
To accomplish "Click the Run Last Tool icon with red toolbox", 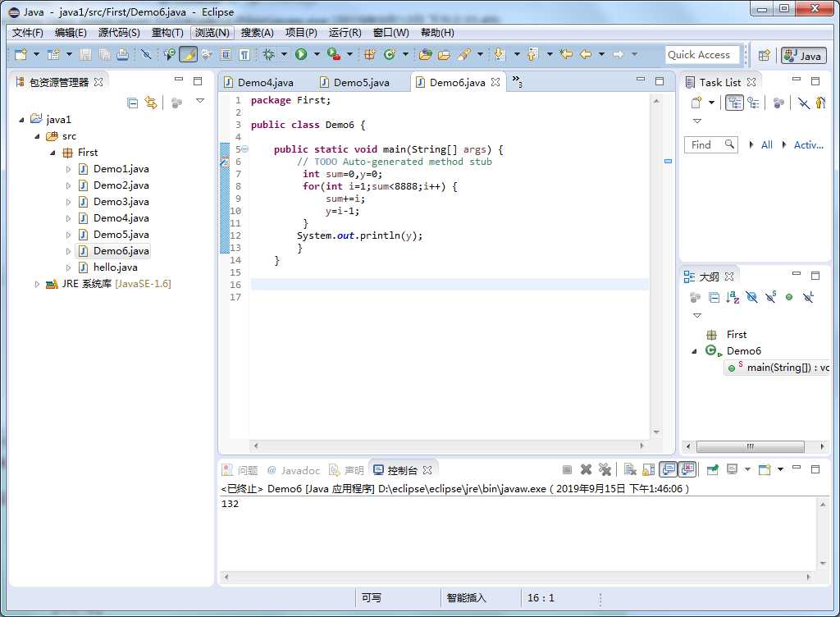I will coord(333,54).
